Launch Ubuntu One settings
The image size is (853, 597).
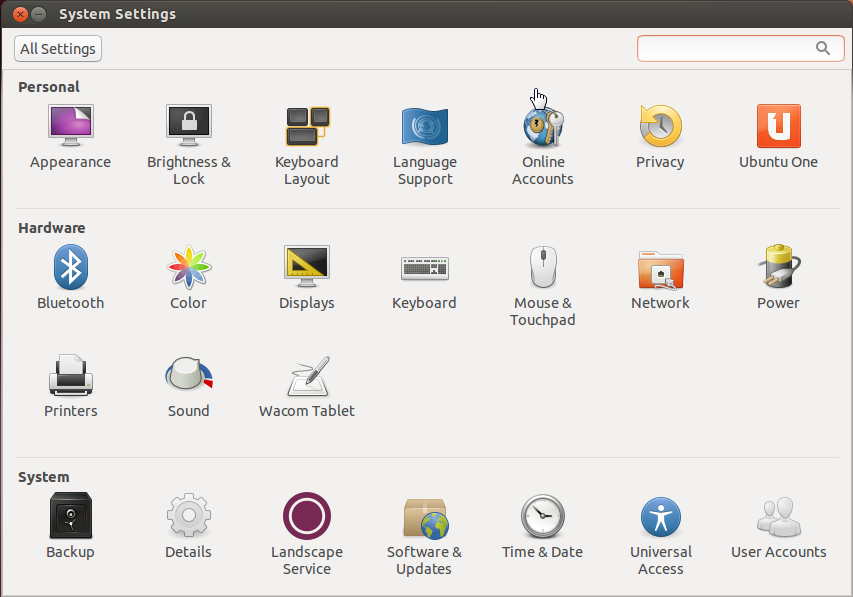click(x=778, y=127)
